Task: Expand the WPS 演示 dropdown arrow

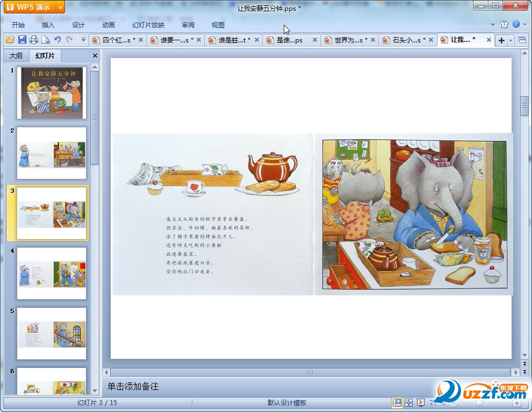Action: pyautogui.click(x=60, y=7)
